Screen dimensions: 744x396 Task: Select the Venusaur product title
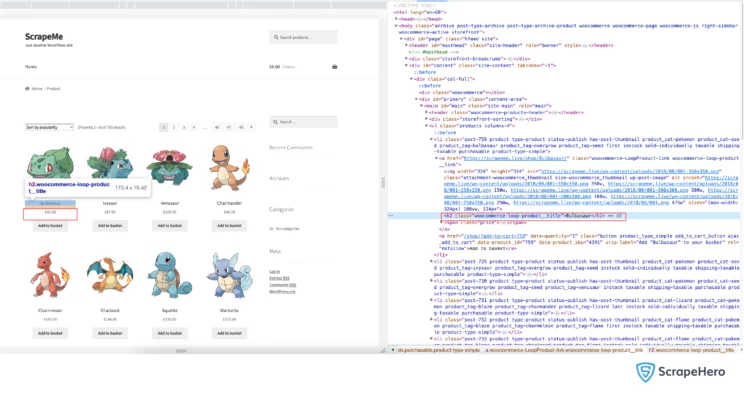169,203
